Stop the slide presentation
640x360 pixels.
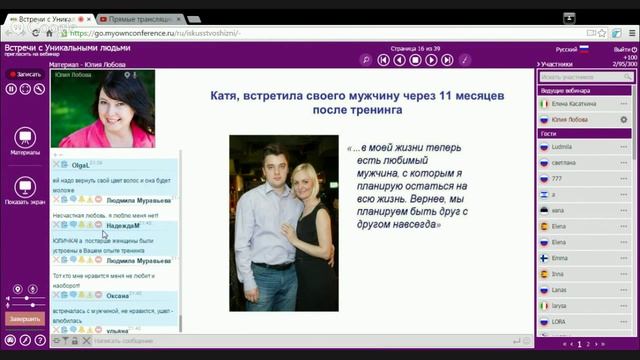[x=415, y=60]
